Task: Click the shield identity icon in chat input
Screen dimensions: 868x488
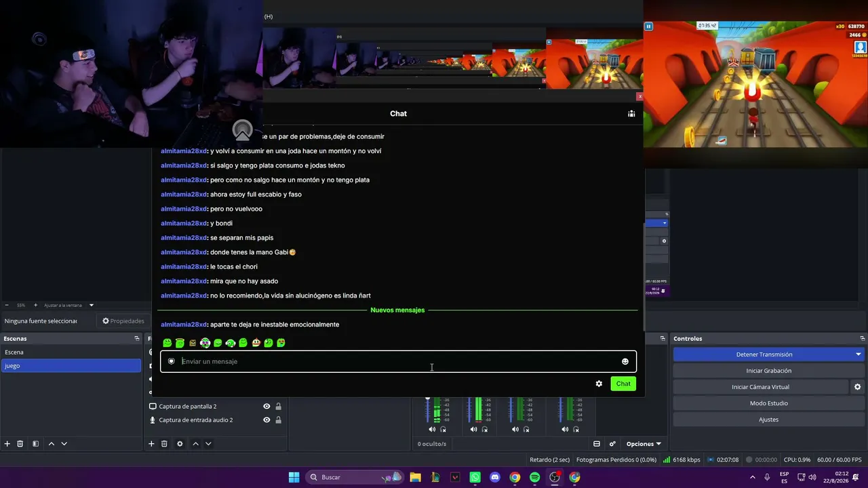Action: pyautogui.click(x=172, y=361)
